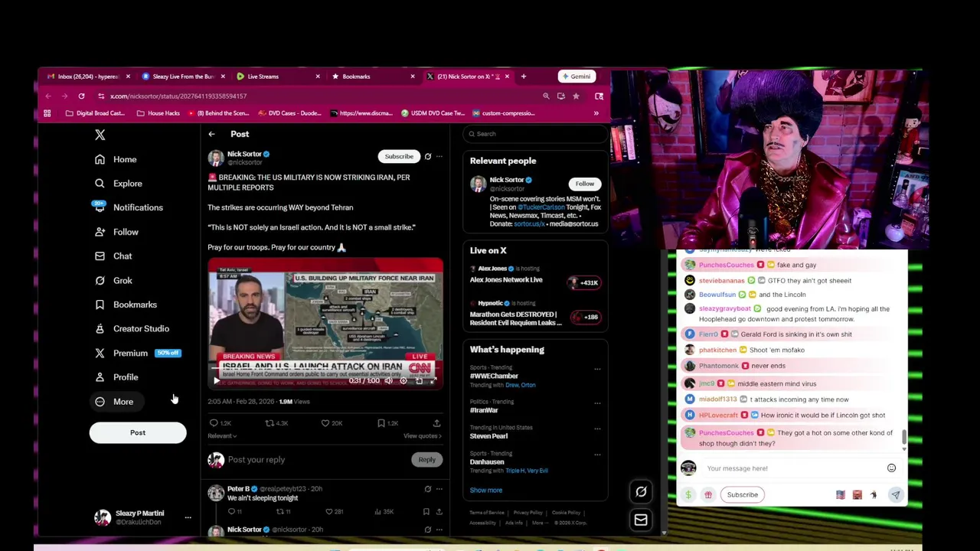The height and width of the screenshot is (551, 980).
Task: Enter fullscreen on the video
Action: pyautogui.click(x=433, y=380)
